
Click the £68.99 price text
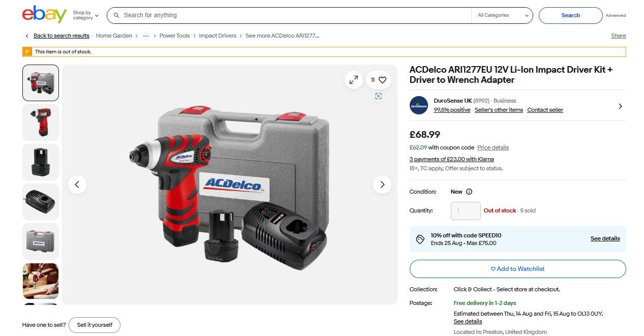(x=425, y=134)
